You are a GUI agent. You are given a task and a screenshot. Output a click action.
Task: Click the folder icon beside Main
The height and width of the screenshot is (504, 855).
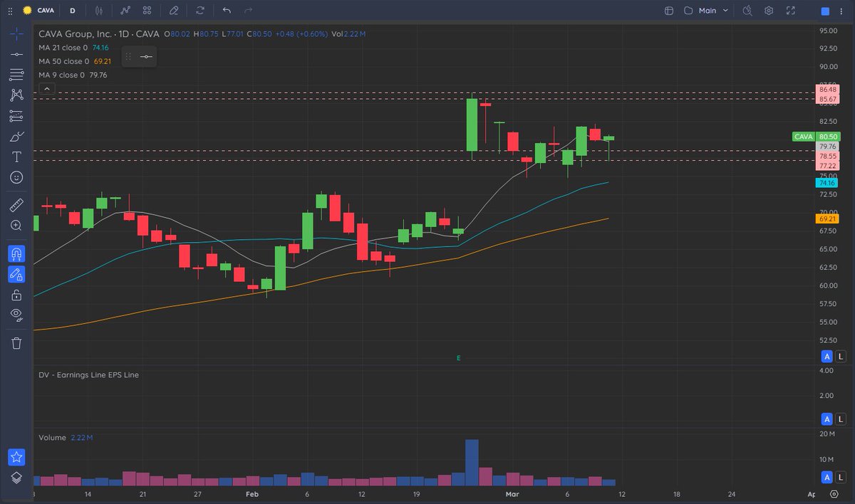[x=688, y=11]
